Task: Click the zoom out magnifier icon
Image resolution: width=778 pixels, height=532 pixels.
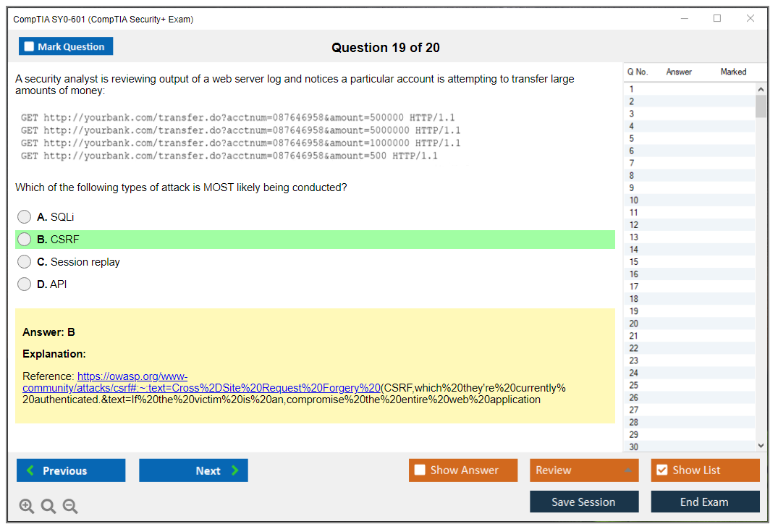Action: pyautogui.click(x=70, y=507)
